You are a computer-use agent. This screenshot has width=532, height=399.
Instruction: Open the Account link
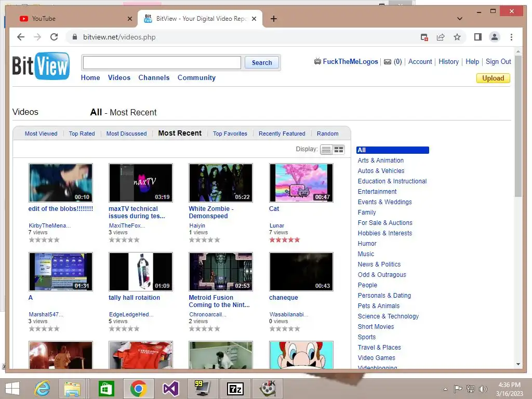click(420, 62)
